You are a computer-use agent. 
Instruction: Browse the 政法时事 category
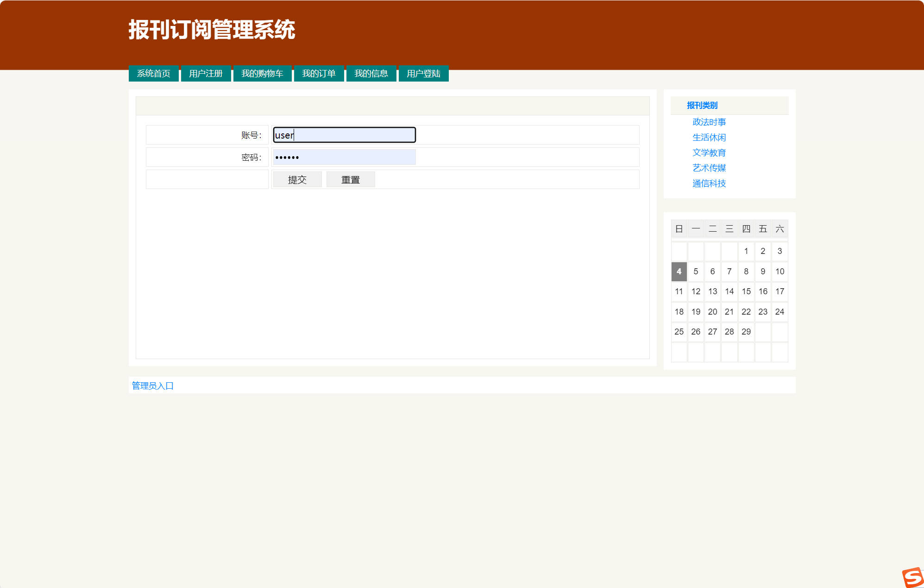(709, 122)
